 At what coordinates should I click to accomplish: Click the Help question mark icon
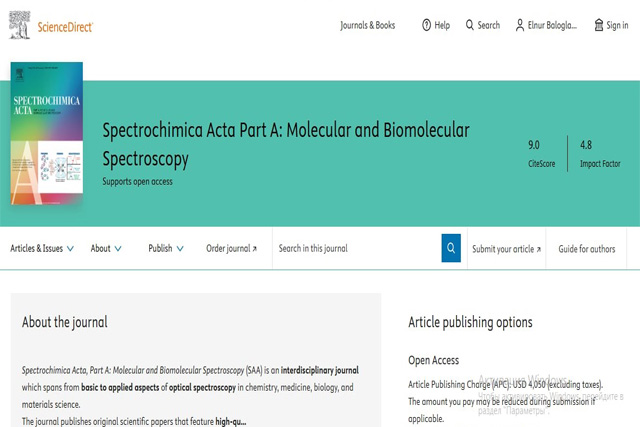[426, 25]
